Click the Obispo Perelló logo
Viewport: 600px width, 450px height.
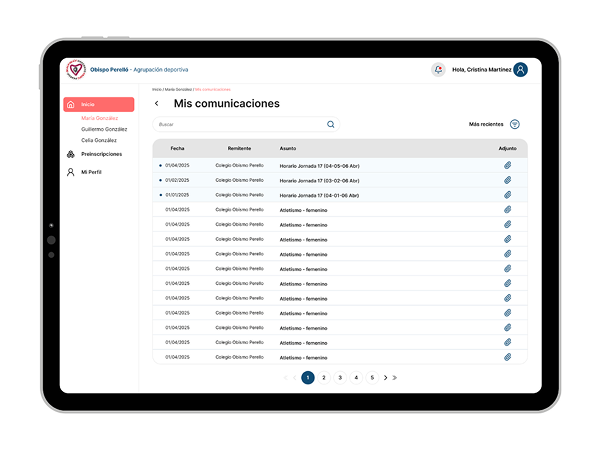[x=76, y=70]
